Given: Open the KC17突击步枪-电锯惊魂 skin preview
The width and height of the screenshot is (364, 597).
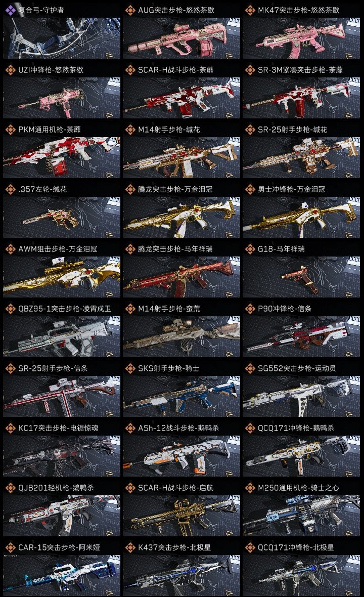Looking at the screenshot, I should pyautogui.click(x=62, y=456).
